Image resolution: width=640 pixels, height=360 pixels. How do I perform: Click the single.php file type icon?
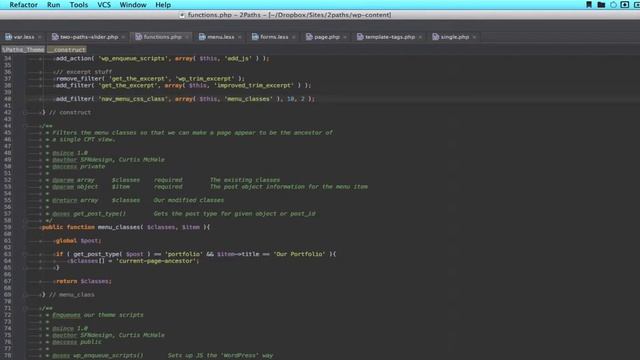tap(436, 37)
